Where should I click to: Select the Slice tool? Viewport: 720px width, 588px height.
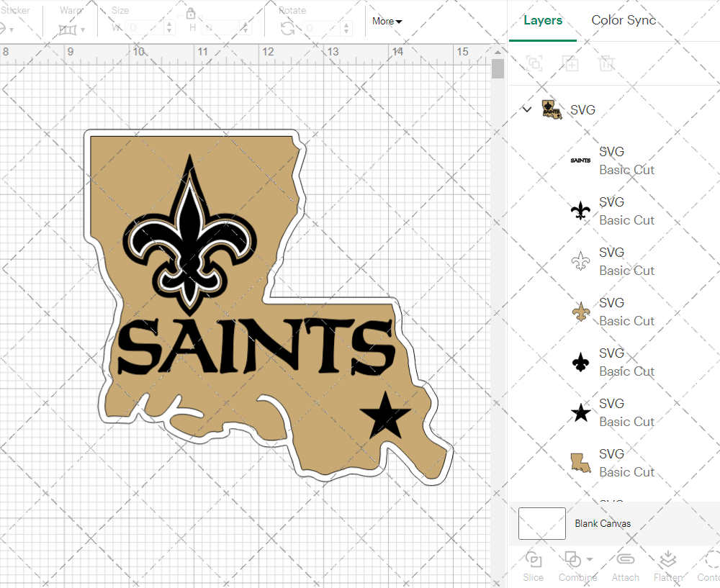click(x=534, y=565)
